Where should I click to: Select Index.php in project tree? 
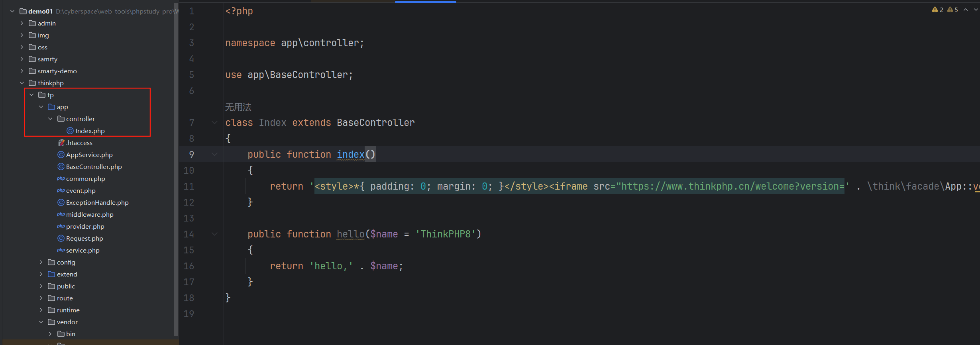click(90, 131)
